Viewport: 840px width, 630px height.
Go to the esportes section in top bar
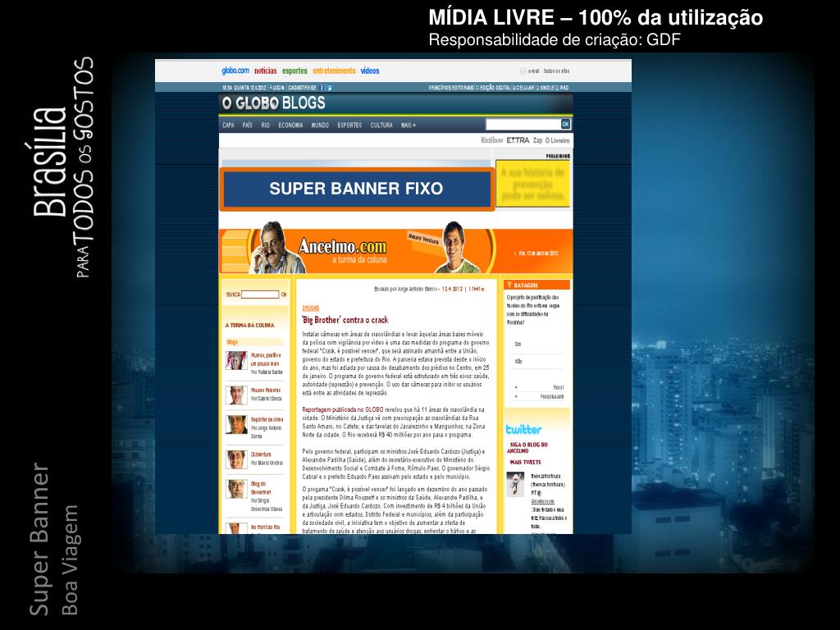click(x=294, y=71)
